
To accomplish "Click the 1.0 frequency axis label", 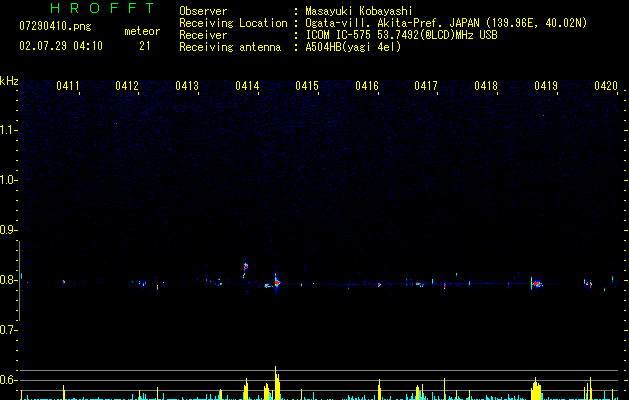I will 8,180.
